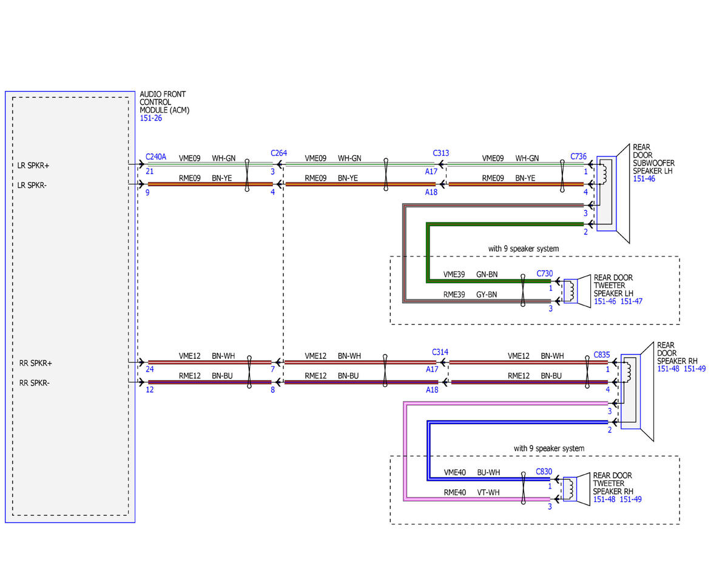The height and width of the screenshot is (562, 728).
Task: Click the rear door speaker RH symbol
Action: [637, 390]
